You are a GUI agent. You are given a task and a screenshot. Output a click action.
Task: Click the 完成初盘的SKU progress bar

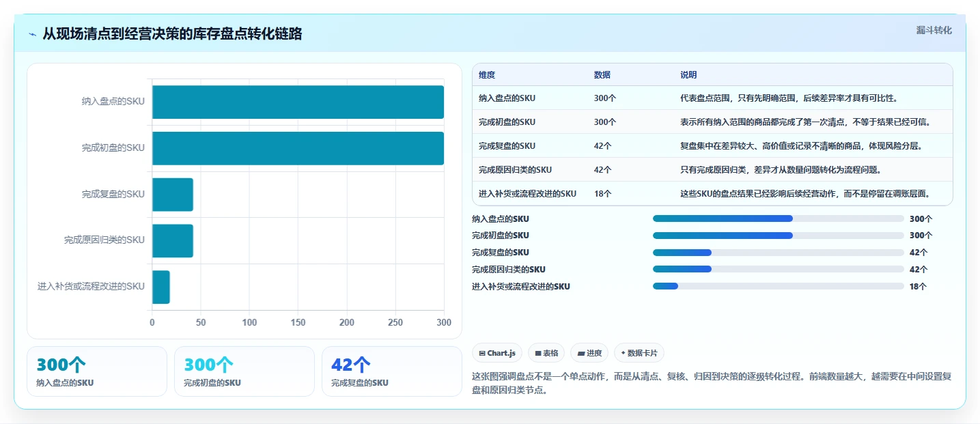(779, 236)
